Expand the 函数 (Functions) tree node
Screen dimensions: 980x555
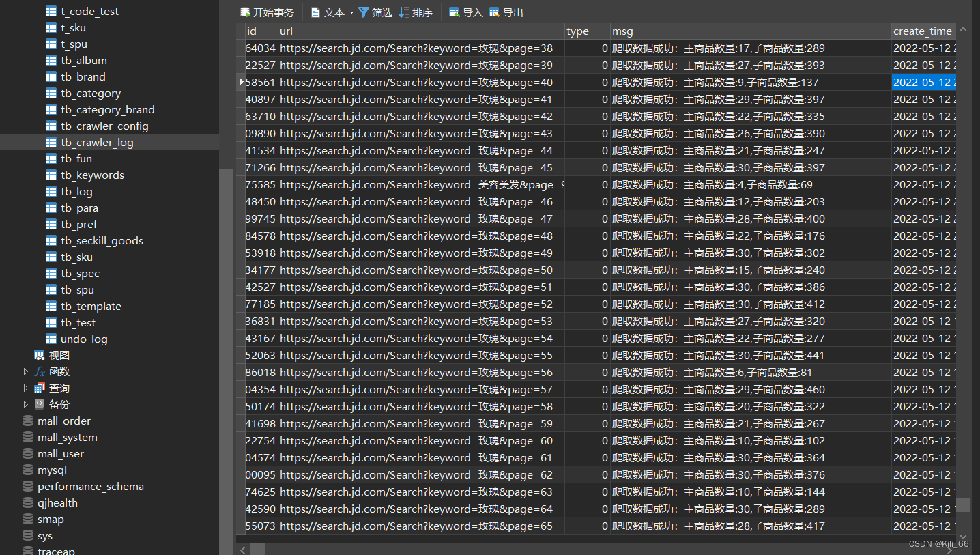[x=26, y=371]
